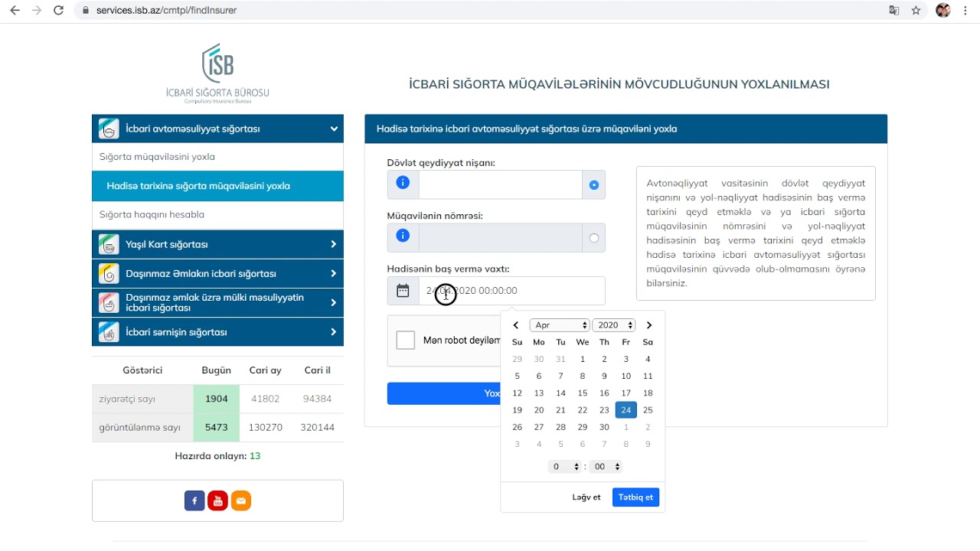Click the address bar URL services.isb.az
Image resolution: width=980 pixels, height=551 pixels.
166,11
